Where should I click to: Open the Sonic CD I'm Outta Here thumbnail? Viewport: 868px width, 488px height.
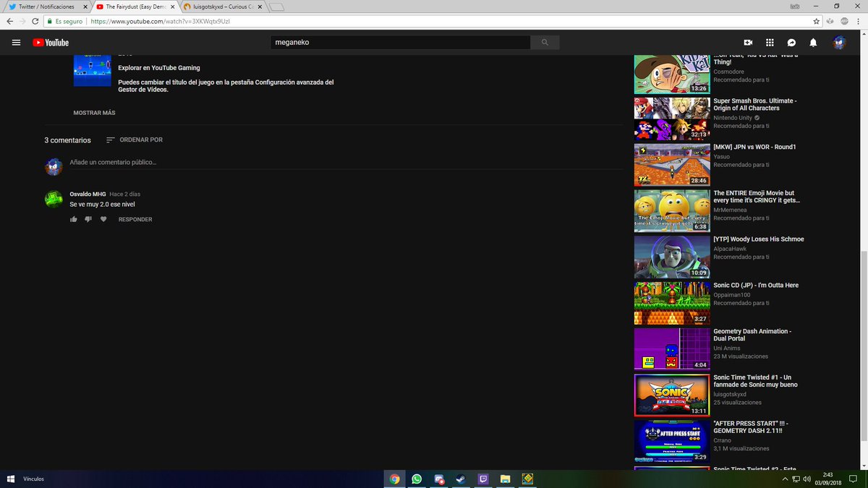(672, 303)
